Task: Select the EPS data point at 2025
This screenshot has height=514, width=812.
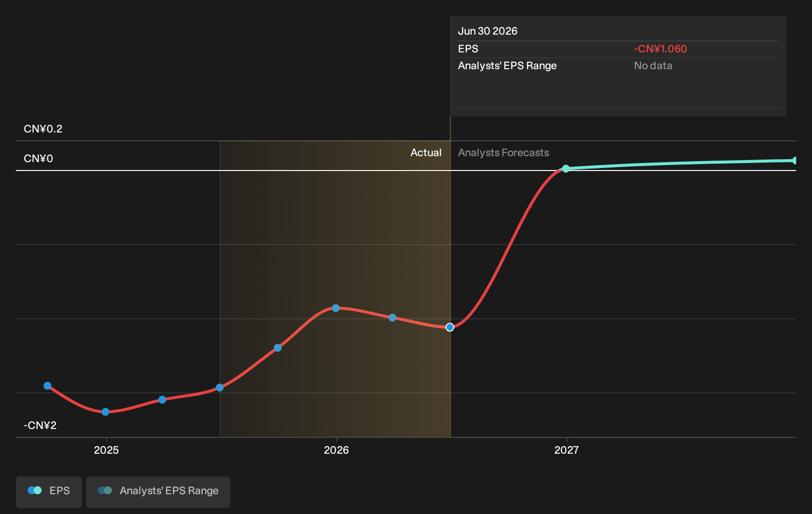Action: coord(105,412)
